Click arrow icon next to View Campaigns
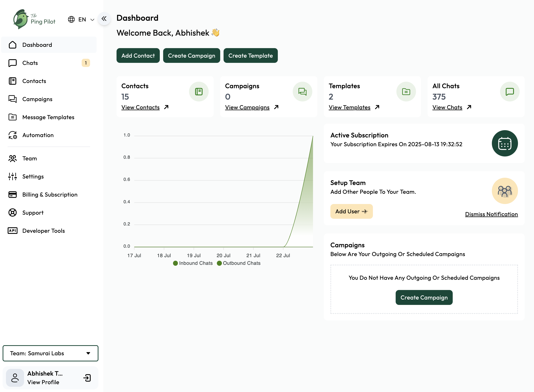The width and height of the screenshot is (534, 392). click(x=276, y=107)
